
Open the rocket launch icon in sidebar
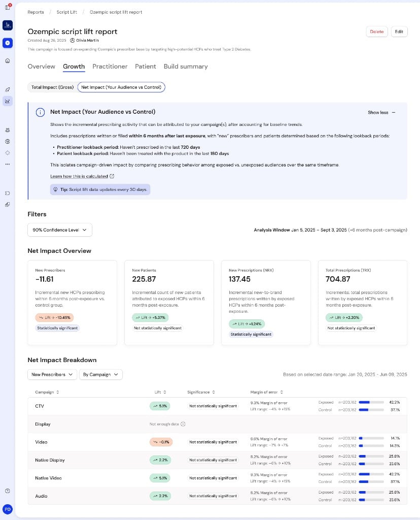[8, 89]
